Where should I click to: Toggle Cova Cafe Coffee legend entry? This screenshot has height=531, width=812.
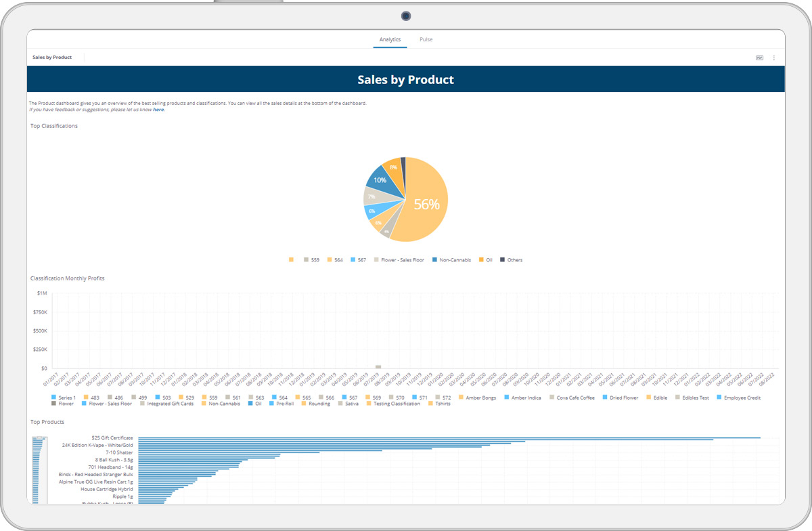coord(572,398)
